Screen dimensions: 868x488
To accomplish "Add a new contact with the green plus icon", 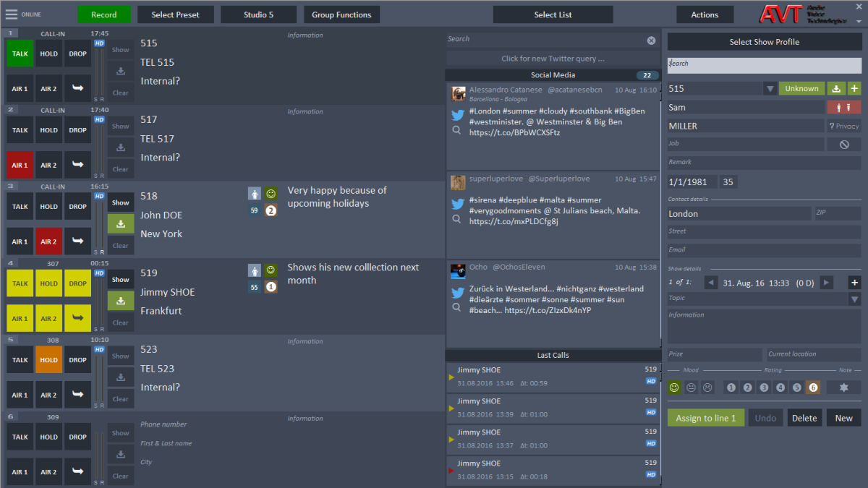I will [854, 87].
